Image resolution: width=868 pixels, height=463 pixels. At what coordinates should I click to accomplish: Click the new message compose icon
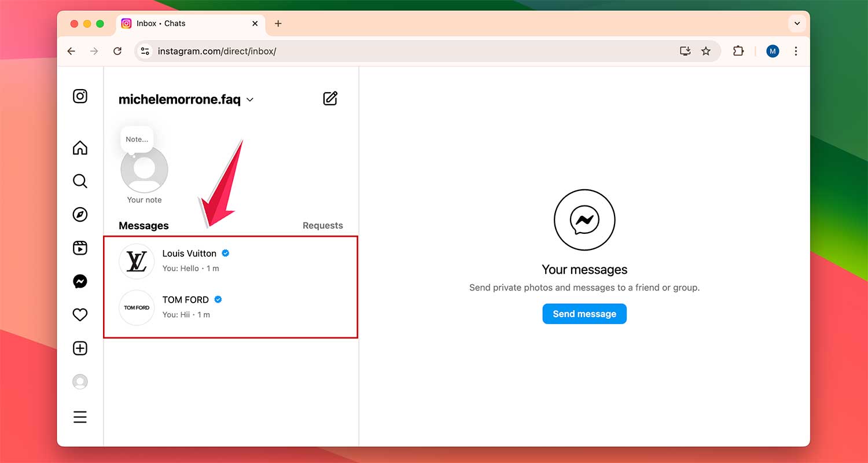(330, 98)
